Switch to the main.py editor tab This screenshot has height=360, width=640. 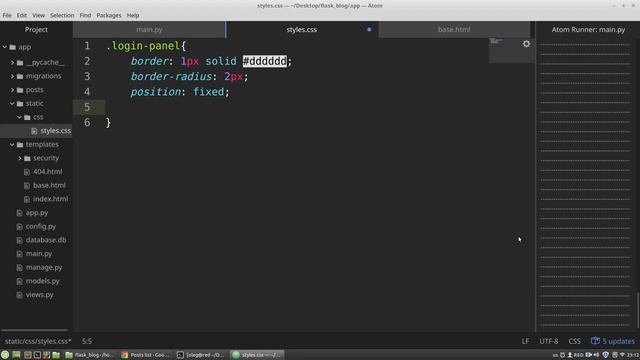[149, 29]
